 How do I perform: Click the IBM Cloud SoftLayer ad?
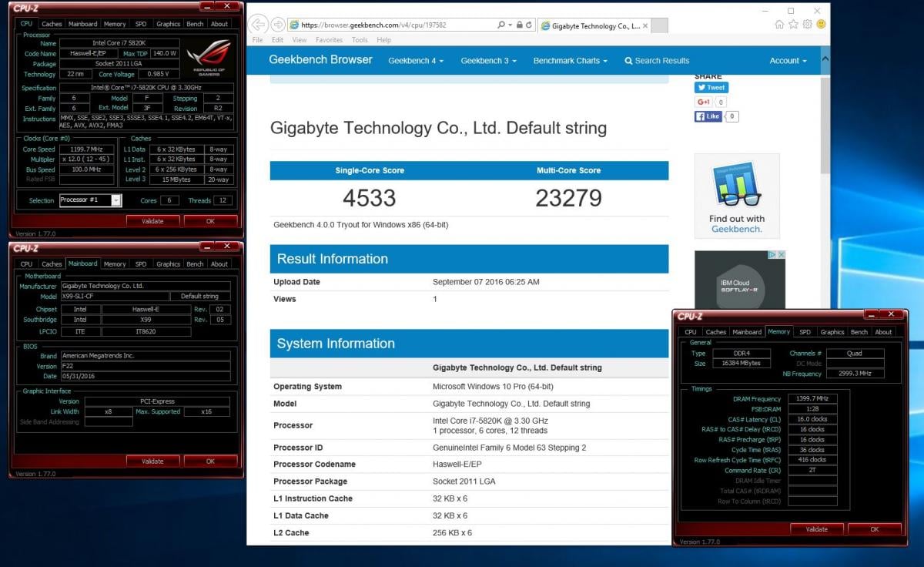point(739,281)
